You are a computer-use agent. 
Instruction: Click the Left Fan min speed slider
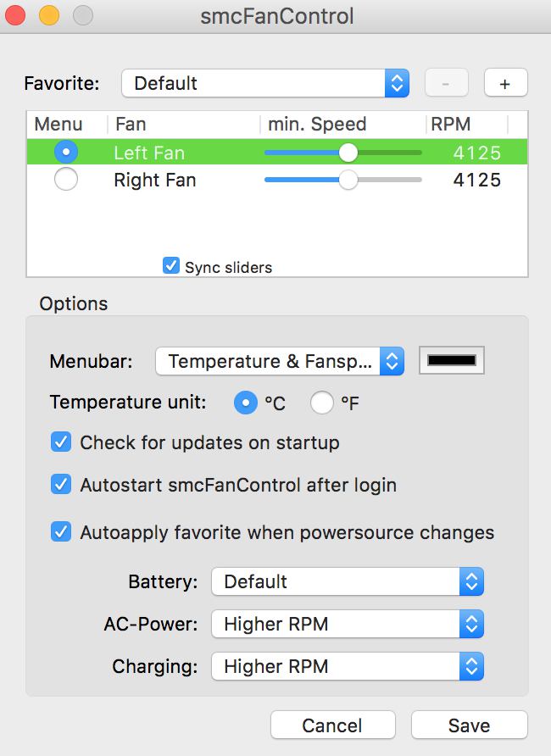[x=348, y=153]
